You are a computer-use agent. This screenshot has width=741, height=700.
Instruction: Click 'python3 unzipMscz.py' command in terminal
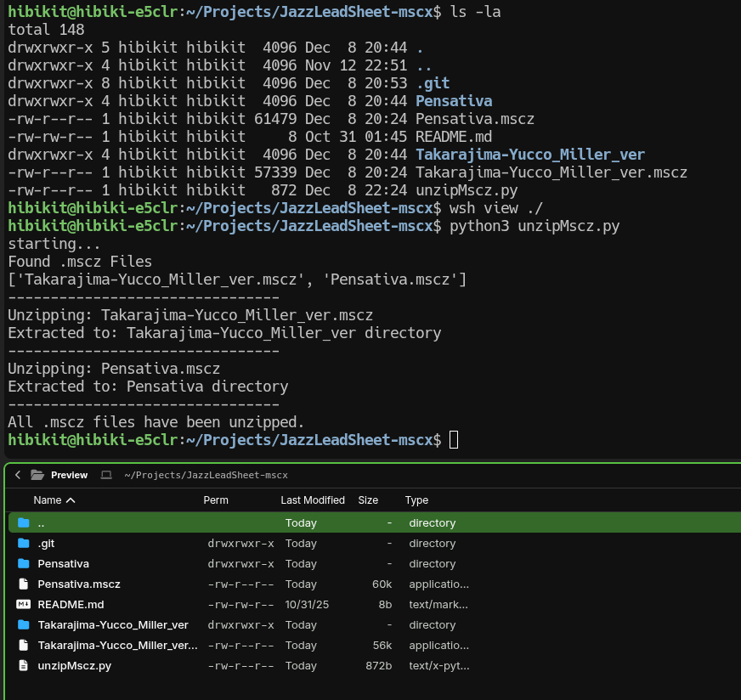534,226
